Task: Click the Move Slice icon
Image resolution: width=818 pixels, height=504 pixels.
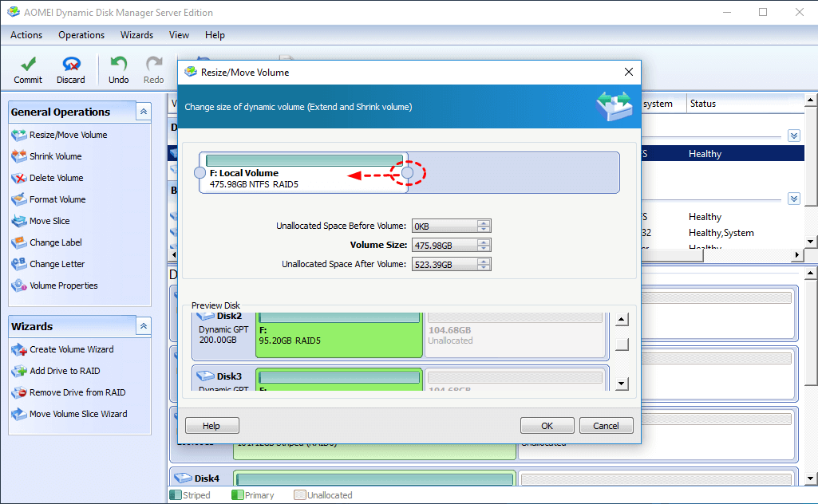Action: [x=19, y=221]
